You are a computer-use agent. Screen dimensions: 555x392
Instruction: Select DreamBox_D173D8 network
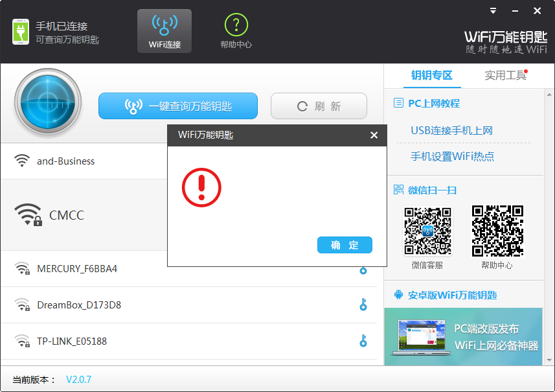pyautogui.click(x=188, y=305)
